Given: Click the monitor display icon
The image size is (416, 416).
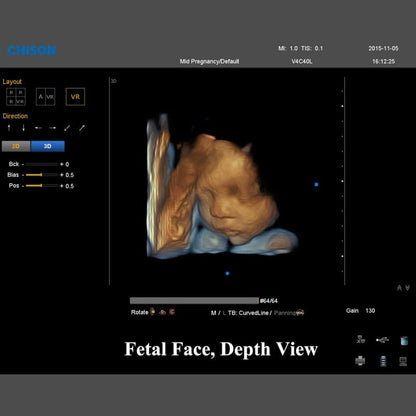Looking at the screenshot, I should click(403, 361).
